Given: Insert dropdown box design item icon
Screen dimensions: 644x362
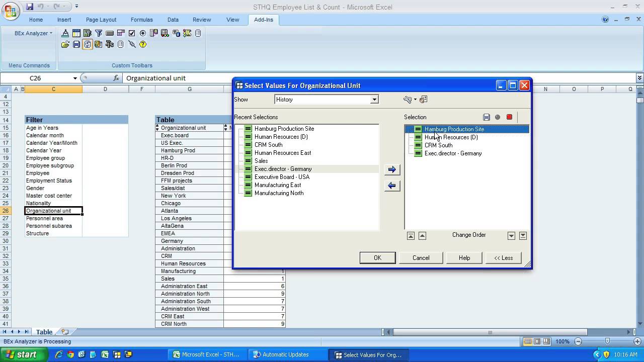Looking at the screenshot, I should click(x=121, y=33).
